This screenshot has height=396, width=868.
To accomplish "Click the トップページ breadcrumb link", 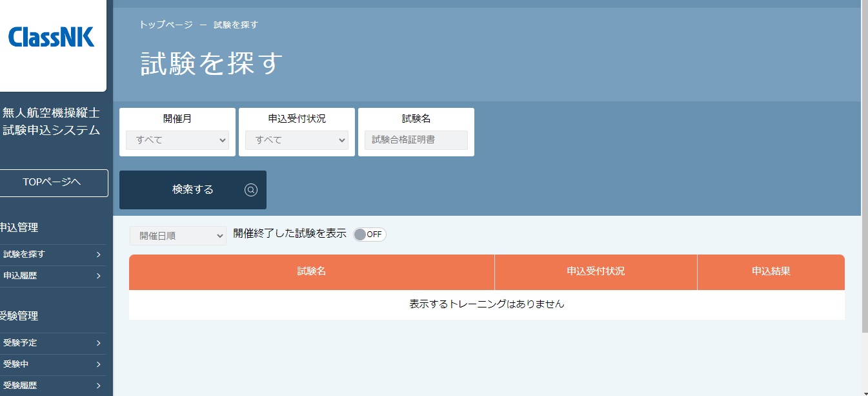I will (x=166, y=25).
